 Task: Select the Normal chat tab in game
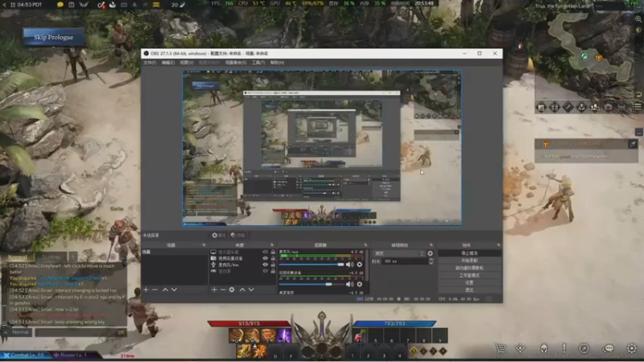[17, 257]
